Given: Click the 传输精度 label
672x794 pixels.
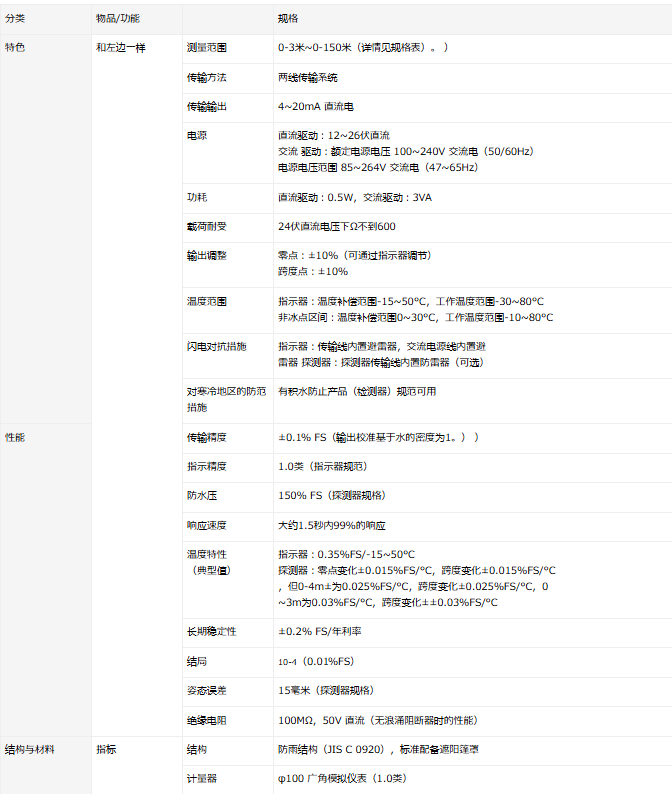Looking at the screenshot, I should coord(207,438).
